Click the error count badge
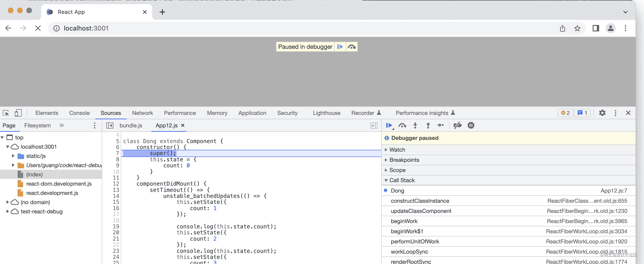 point(565,113)
